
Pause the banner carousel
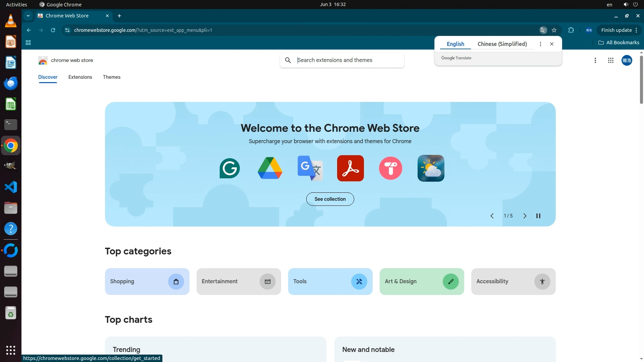pos(538,216)
